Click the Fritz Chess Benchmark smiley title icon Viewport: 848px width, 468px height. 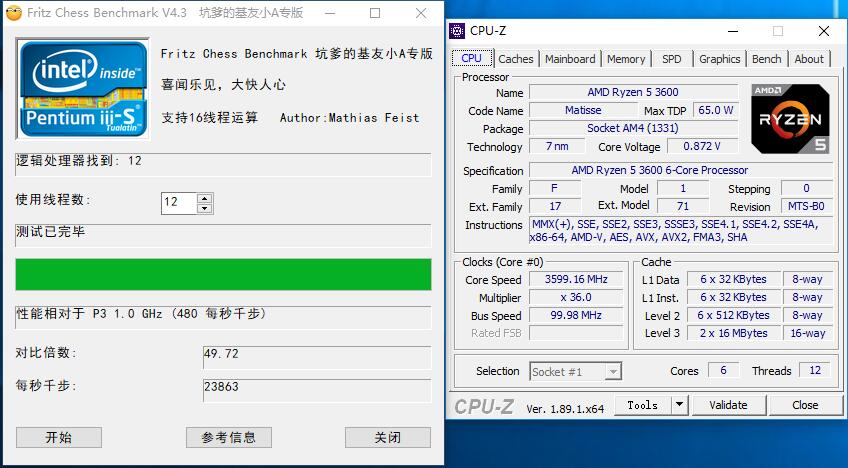tap(14, 12)
